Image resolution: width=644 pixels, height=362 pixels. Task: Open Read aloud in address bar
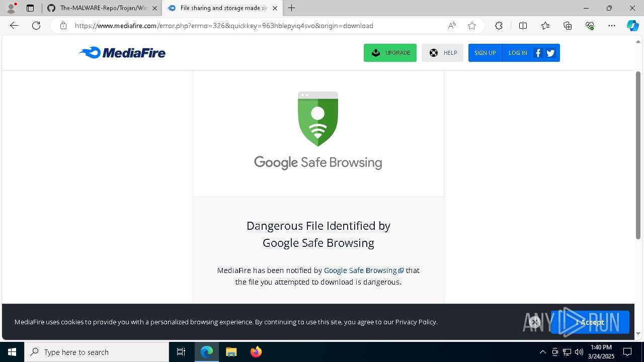(x=452, y=26)
